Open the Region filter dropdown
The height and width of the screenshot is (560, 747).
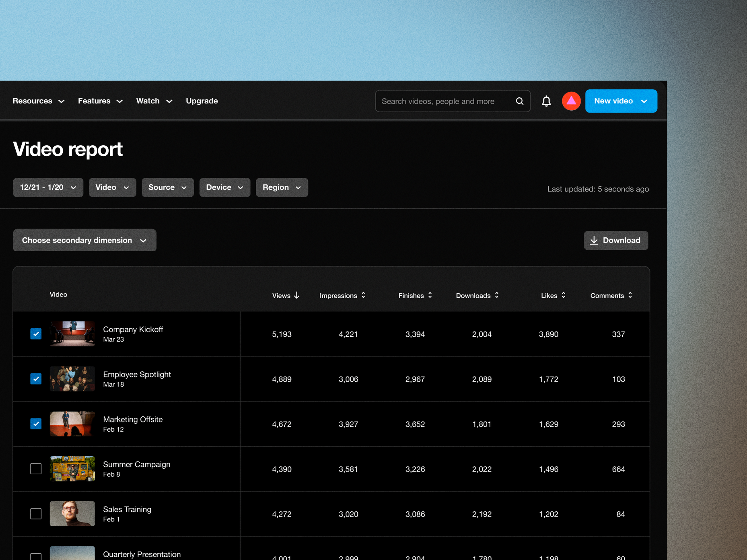point(282,187)
